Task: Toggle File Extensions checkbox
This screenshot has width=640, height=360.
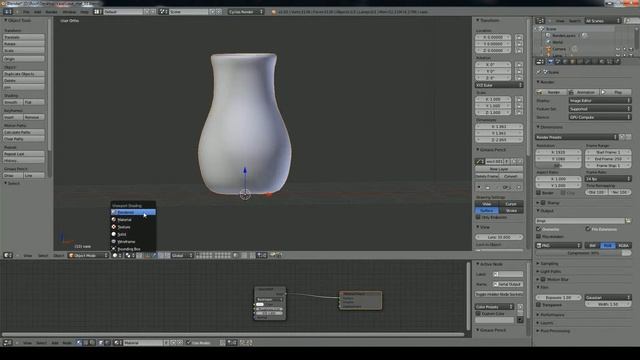Action: pyautogui.click(x=588, y=229)
